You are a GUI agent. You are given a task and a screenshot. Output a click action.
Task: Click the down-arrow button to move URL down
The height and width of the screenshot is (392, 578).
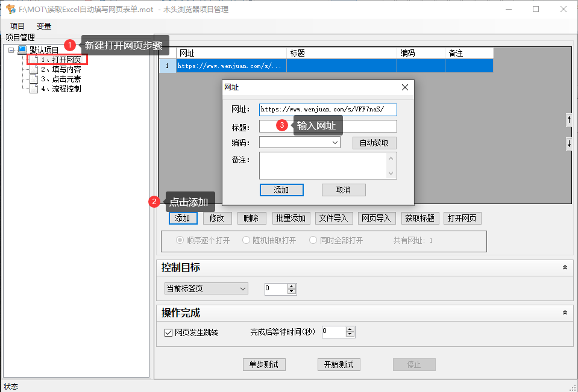569,143
